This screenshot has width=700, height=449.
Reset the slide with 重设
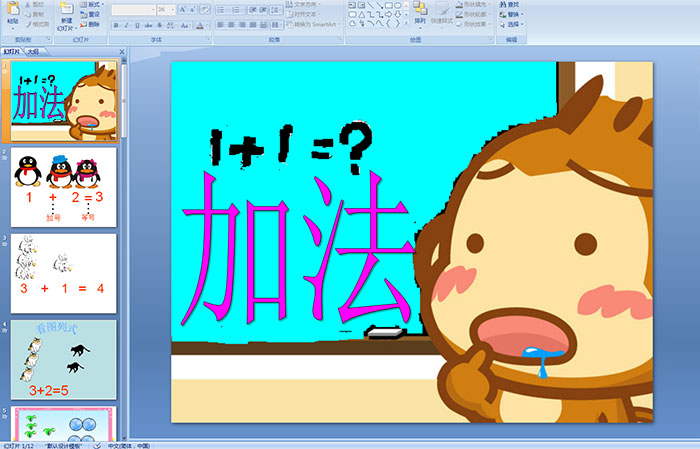(90, 14)
